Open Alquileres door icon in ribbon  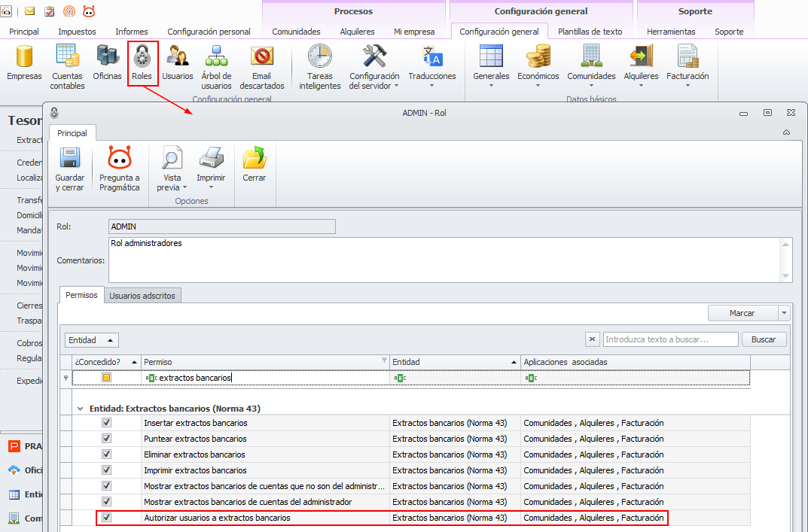pos(641,56)
